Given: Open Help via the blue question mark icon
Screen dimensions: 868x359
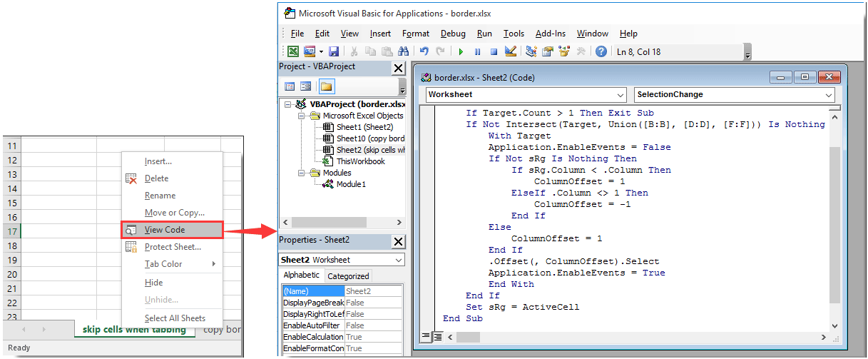Looking at the screenshot, I should click(x=601, y=51).
